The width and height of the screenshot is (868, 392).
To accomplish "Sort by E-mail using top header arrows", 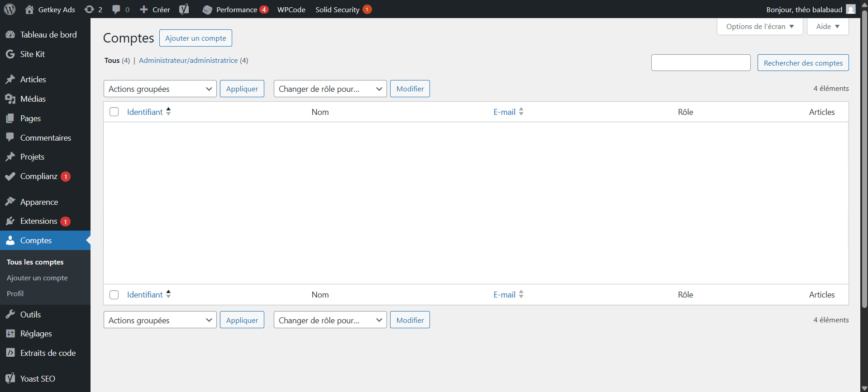I will point(521,112).
